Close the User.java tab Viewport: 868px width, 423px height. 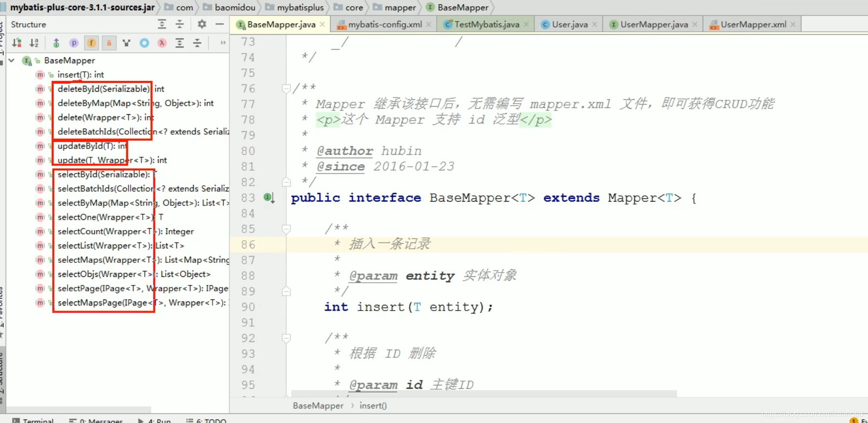pyautogui.click(x=594, y=25)
